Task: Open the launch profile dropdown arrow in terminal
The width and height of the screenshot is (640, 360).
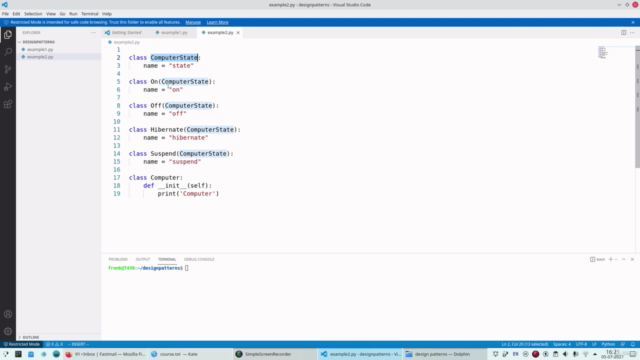Action: 616,259
